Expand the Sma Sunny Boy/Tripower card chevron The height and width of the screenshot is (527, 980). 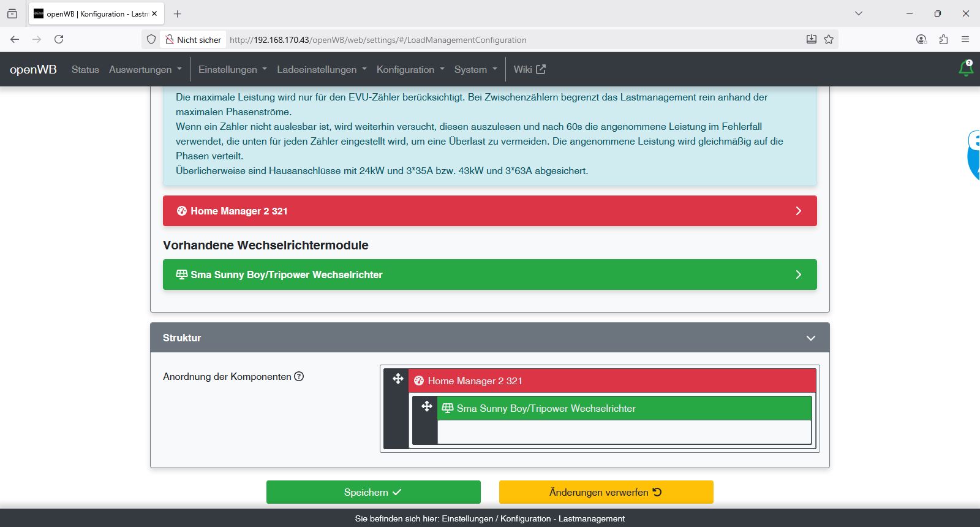798,275
